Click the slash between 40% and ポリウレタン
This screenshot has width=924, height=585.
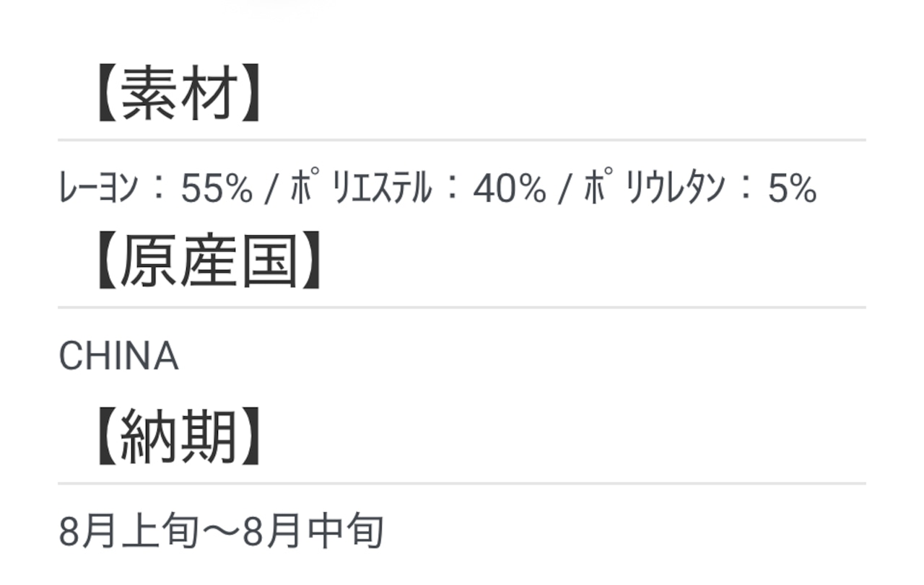point(565,190)
